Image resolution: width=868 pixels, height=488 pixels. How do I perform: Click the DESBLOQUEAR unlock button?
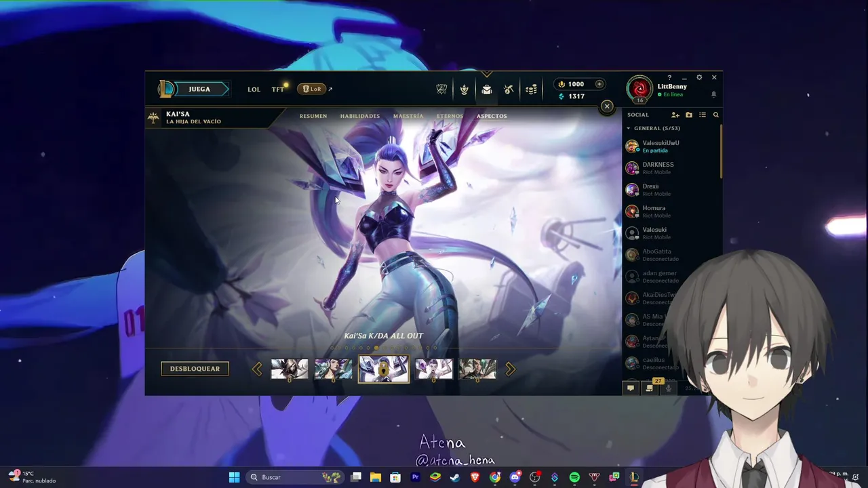coord(195,369)
